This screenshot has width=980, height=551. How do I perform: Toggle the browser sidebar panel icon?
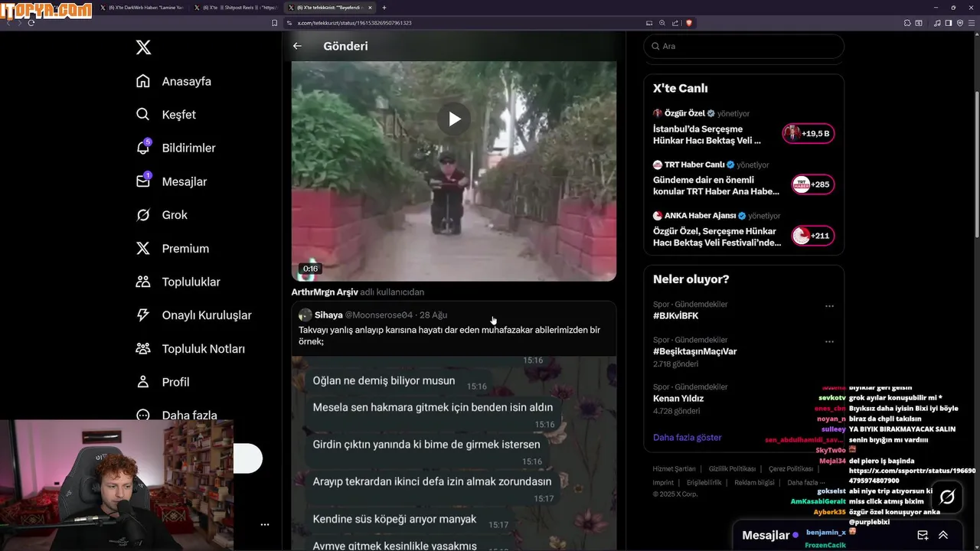point(948,23)
